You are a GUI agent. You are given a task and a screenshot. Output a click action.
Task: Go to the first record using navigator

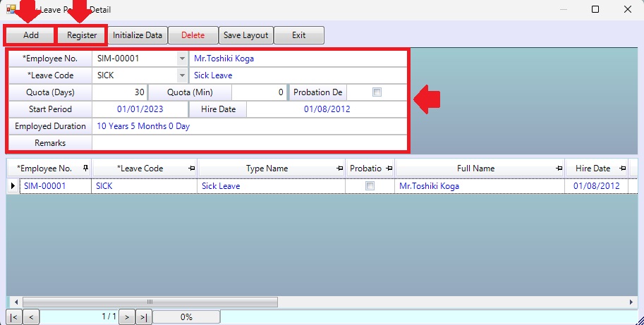[14, 317]
